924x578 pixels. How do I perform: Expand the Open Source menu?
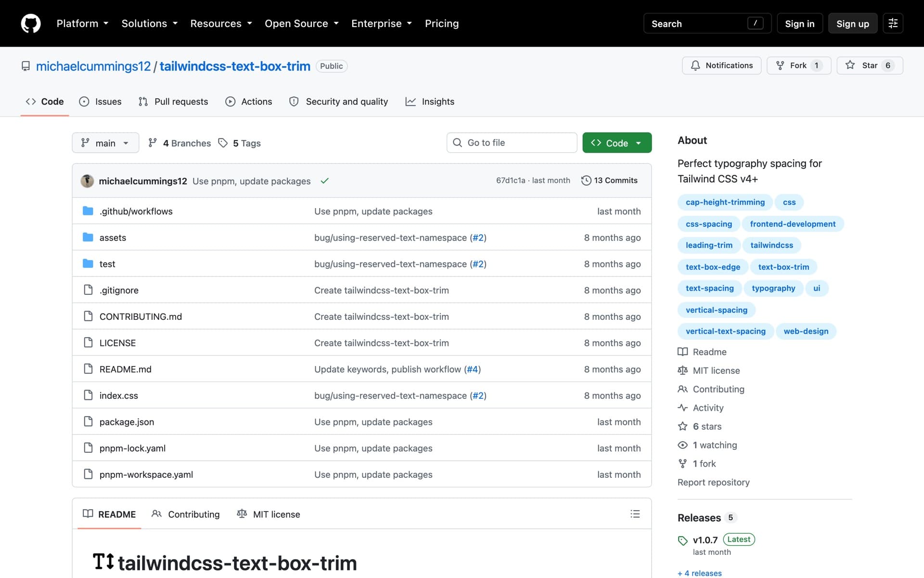[x=302, y=23]
